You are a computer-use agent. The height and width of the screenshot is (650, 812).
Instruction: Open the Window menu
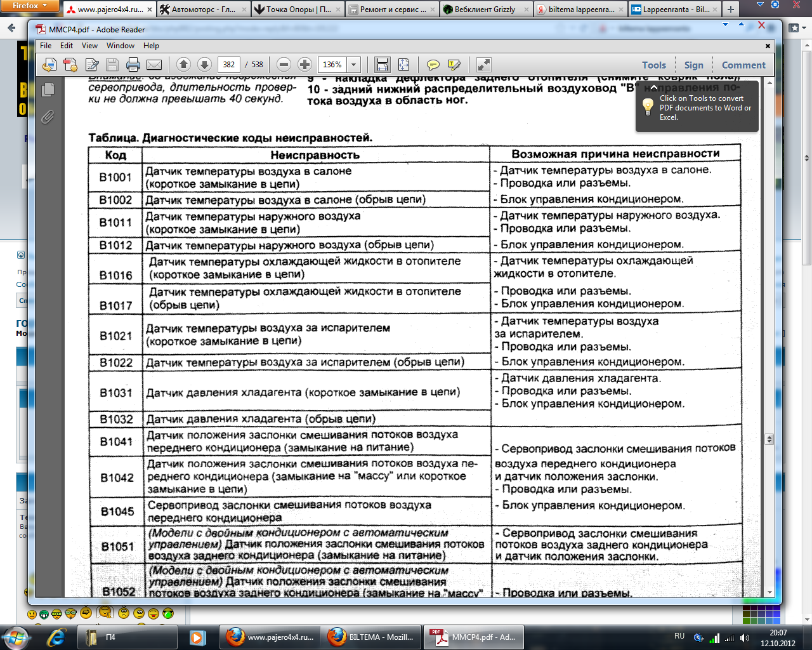[121, 46]
